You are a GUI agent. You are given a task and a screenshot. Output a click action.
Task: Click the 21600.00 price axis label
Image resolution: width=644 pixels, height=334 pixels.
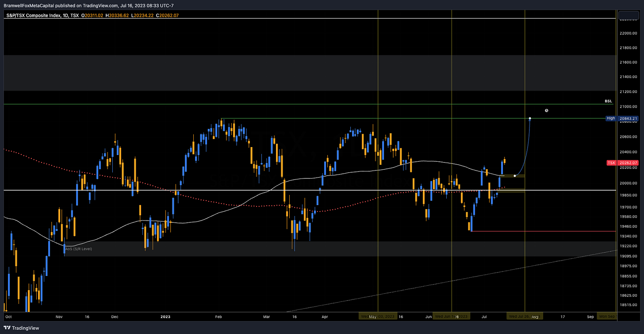coord(628,62)
